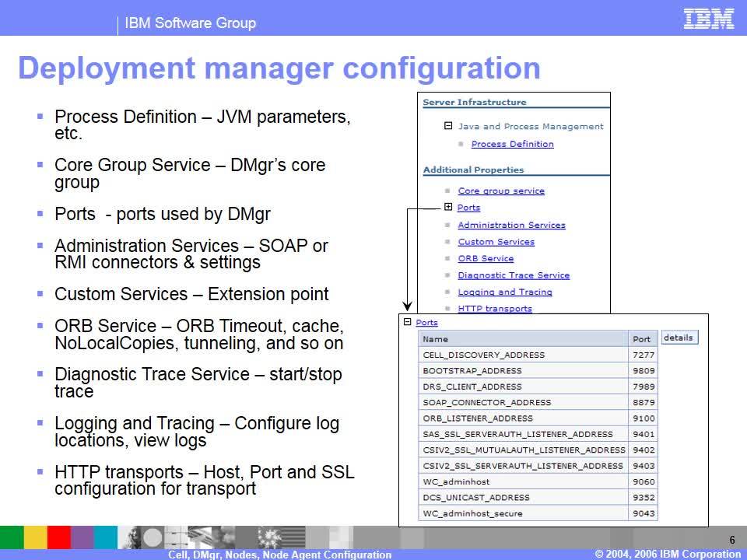This screenshot has height=560, width=747.
Task: Open Diagnostic Trace Service link
Action: tap(514, 275)
